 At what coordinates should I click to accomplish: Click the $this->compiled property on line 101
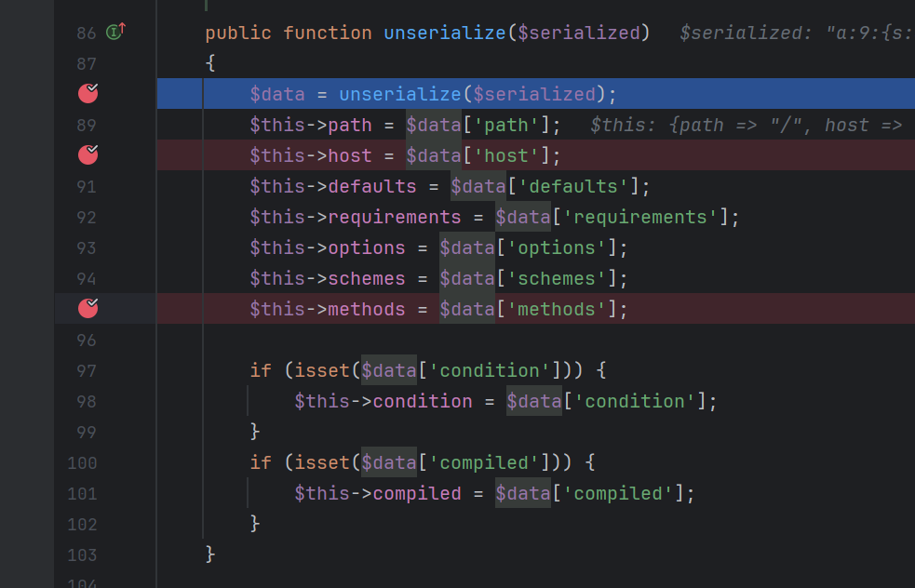click(x=417, y=493)
